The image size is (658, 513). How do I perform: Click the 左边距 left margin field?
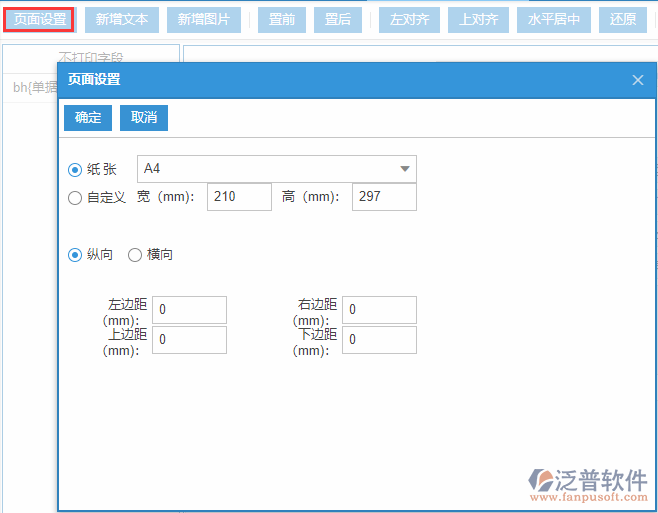(x=189, y=310)
